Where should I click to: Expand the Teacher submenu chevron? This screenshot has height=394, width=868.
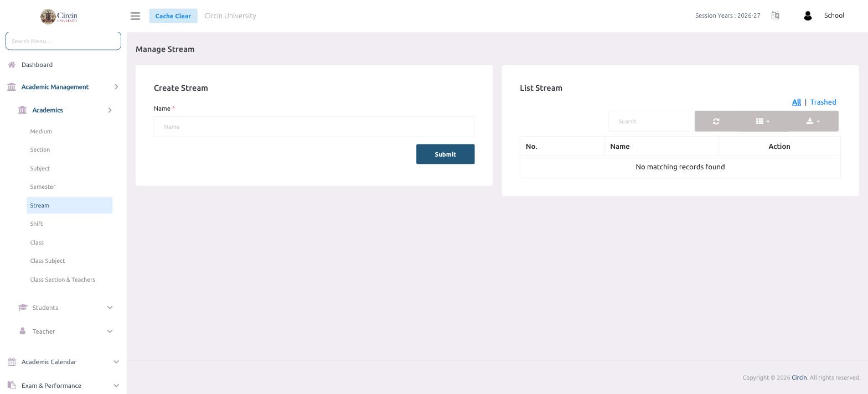110,331
